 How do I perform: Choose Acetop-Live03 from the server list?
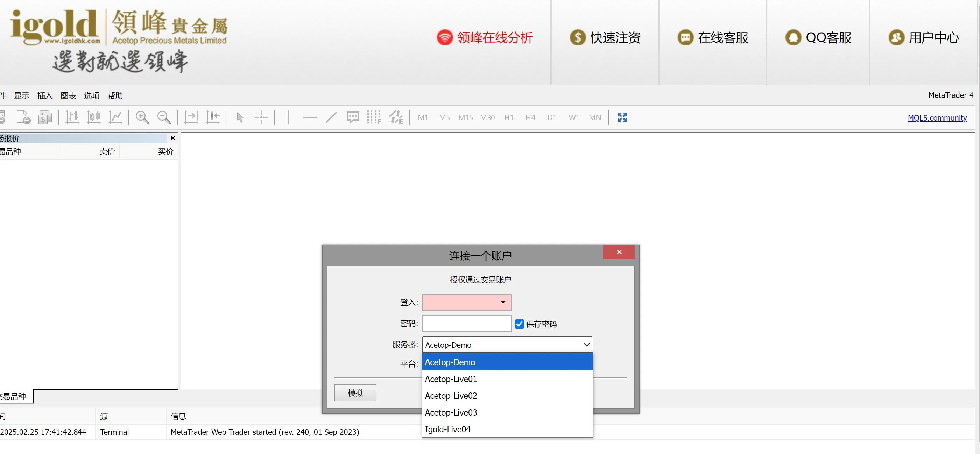[508, 412]
